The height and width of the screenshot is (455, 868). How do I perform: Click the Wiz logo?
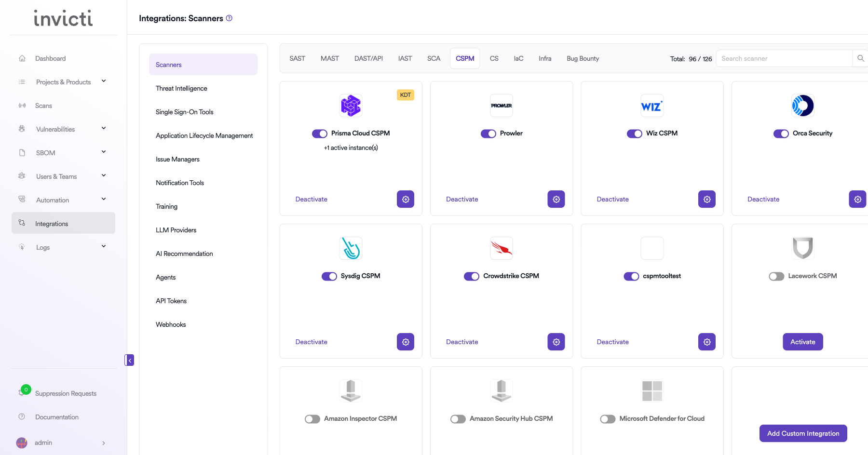652,106
